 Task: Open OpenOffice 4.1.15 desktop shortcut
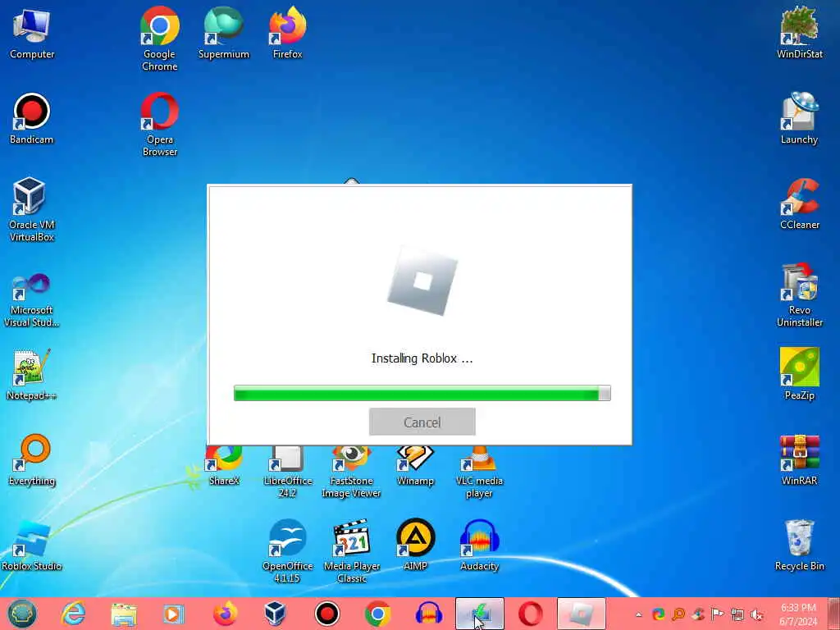[x=288, y=550]
